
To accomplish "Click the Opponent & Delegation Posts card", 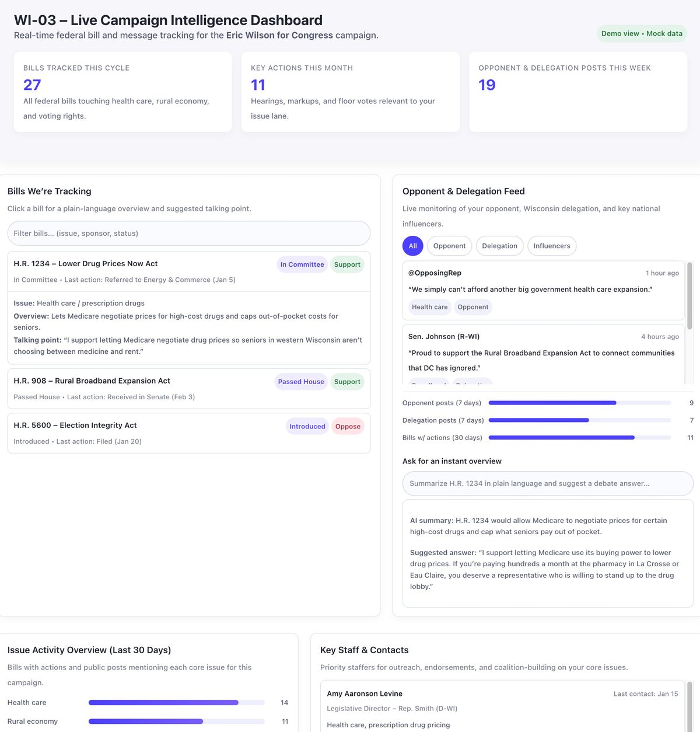I will tap(578, 92).
